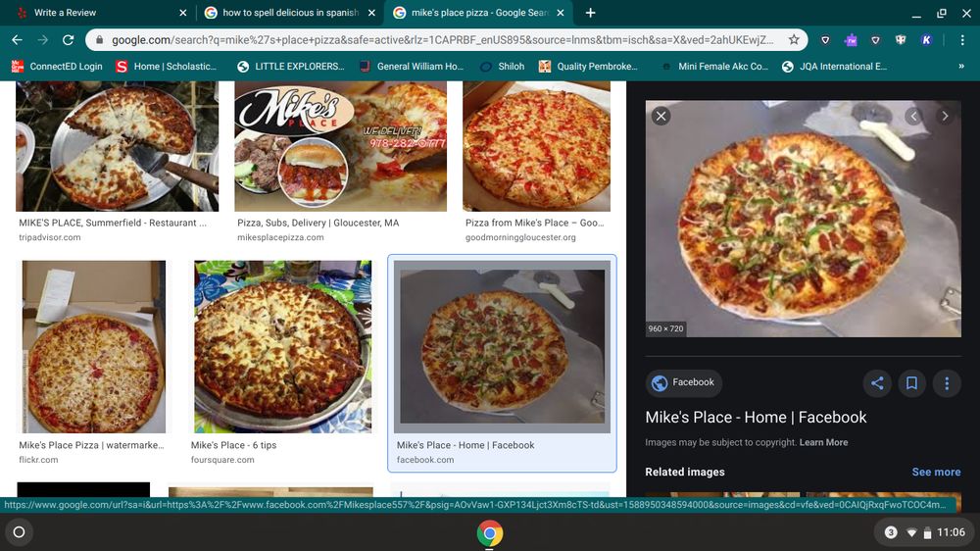Go to previous image in preview
Image resolution: width=980 pixels, height=551 pixels.
(913, 117)
